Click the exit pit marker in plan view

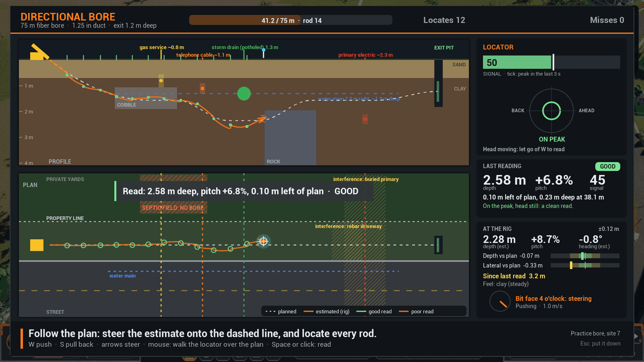click(438, 245)
